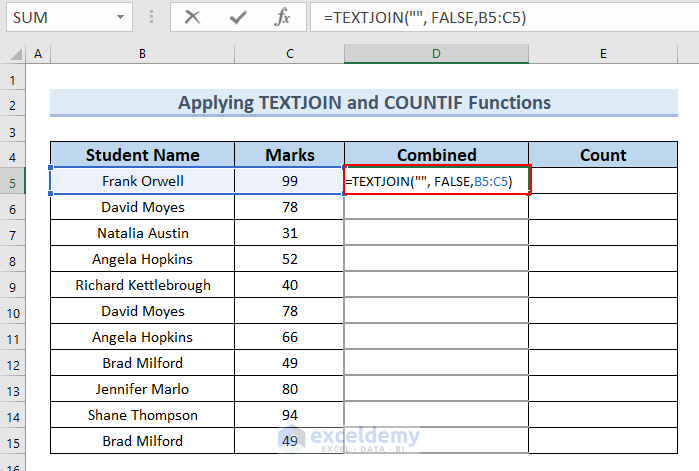
Task: Open the Insert Function fx dialog
Action: (282, 17)
